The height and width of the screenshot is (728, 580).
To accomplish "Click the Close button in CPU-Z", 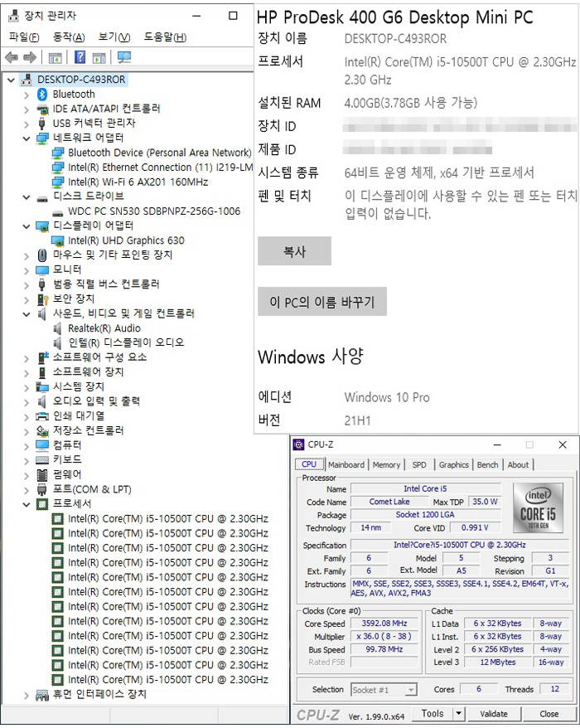I will 549,714.
